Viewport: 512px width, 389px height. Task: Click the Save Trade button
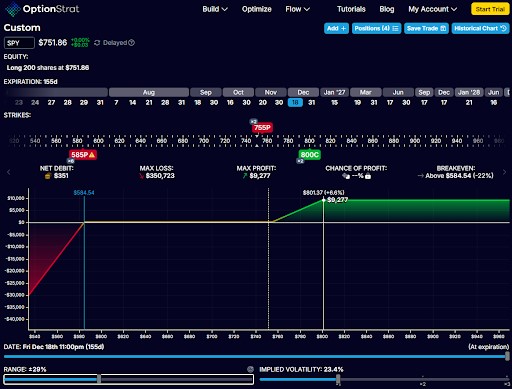pyautogui.click(x=426, y=28)
